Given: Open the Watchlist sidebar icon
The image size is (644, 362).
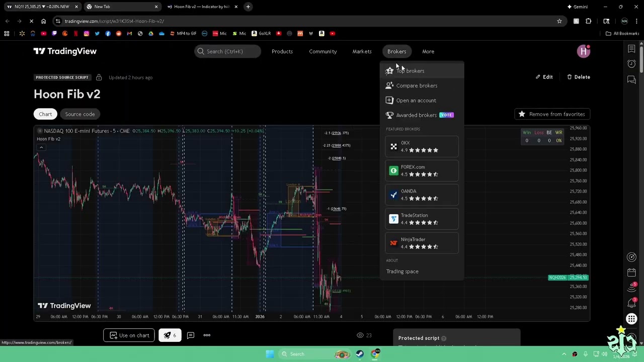Looking at the screenshot, I should click(631, 49).
